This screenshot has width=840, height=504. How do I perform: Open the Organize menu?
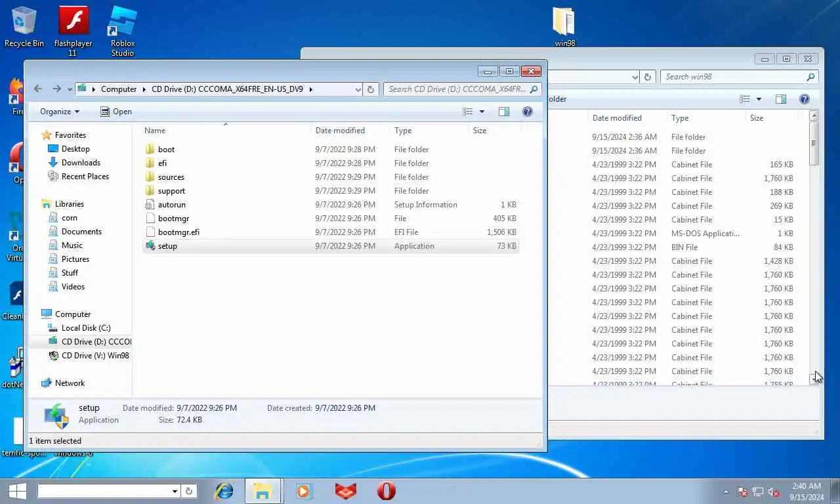click(x=60, y=112)
